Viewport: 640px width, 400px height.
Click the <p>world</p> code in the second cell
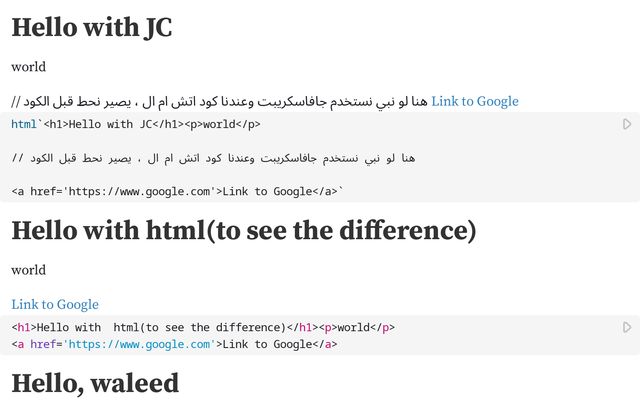pyautogui.click(x=364, y=327)
